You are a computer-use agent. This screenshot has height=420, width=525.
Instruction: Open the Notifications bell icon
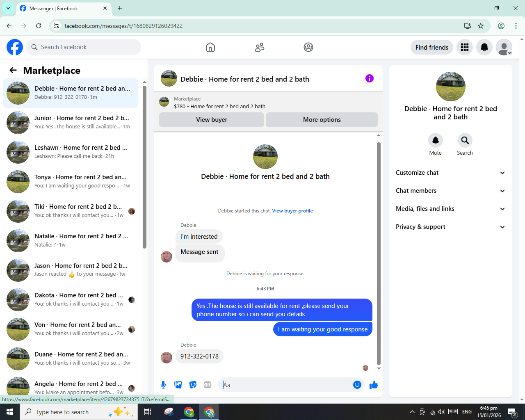pyautogui.click(x=484, y=47)
